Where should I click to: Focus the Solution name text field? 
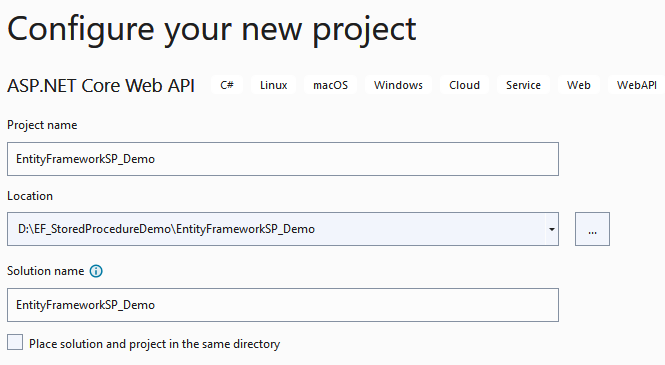(x=283, y=305)
